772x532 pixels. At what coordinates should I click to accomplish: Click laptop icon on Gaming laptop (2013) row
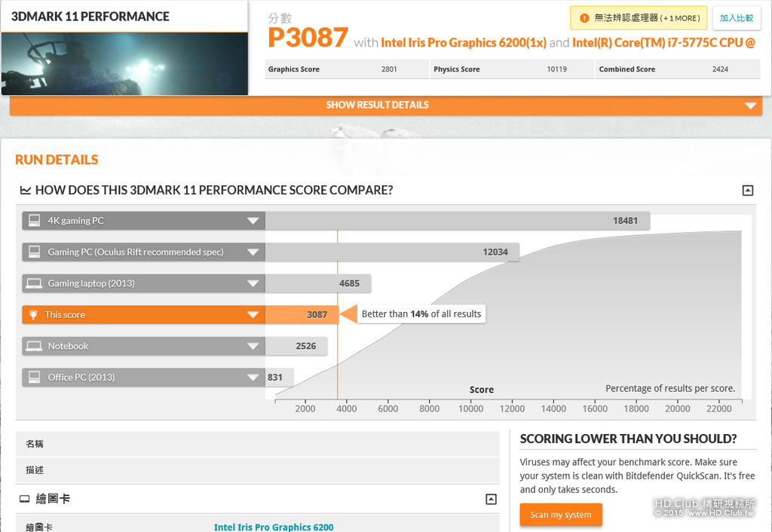35,283
